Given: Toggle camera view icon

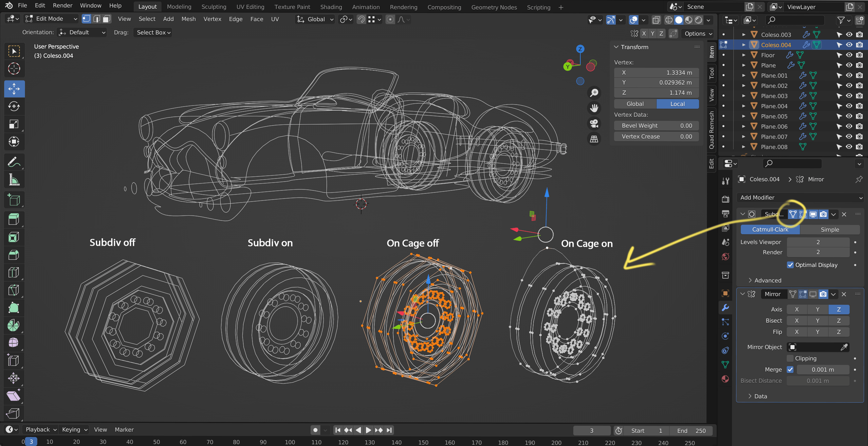Looking at the screenshot, I should point(594,123).
